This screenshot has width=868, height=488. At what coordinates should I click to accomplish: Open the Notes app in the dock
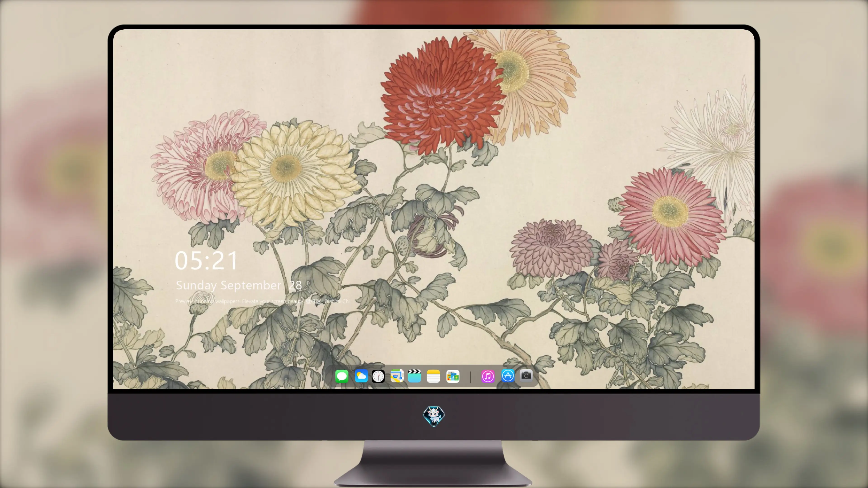(x=433, y=376)
